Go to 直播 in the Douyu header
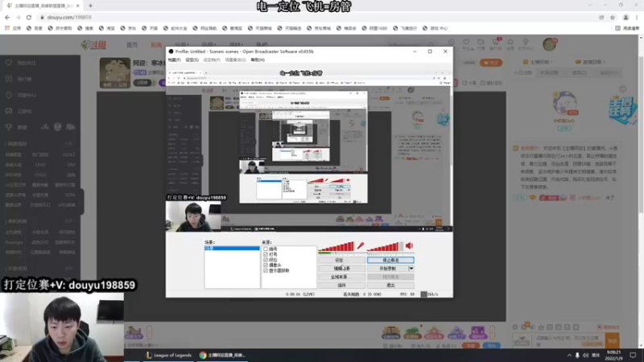This screenshot has height=362, width=644. pyautogui.click(x=156, y=44)
